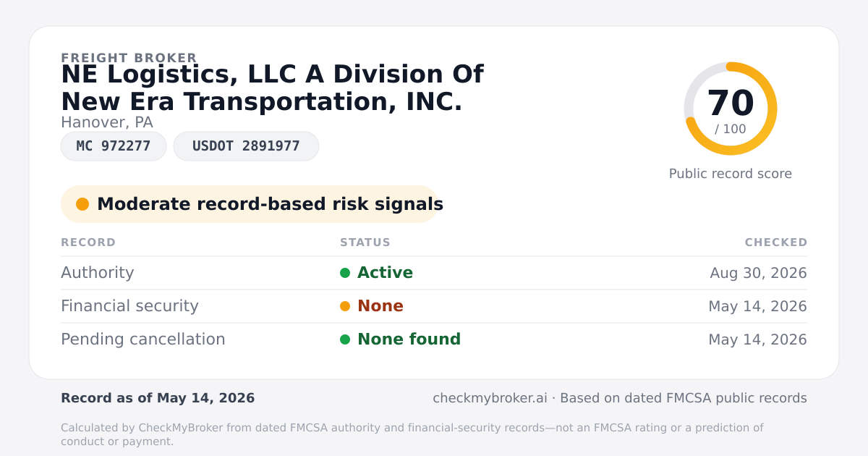Click the CHECKED column header
868x456 pixels.
pos(776,242)
